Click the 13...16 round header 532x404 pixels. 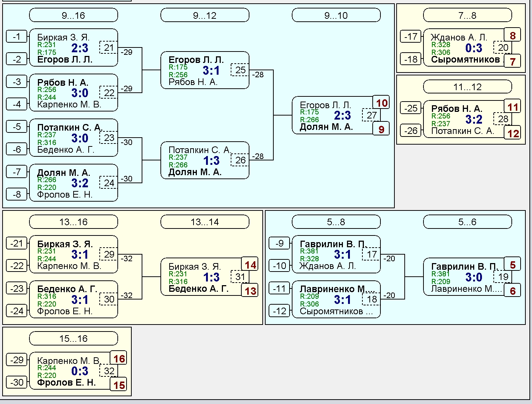coord(74,222)
